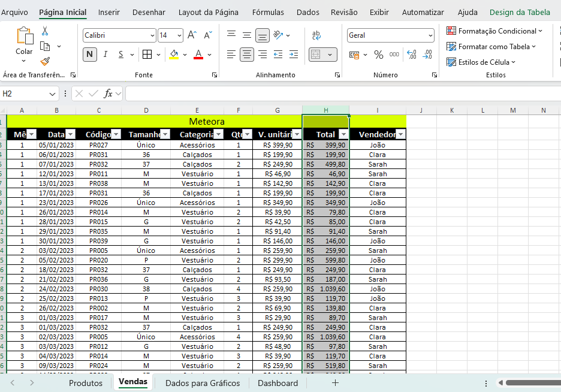Click merge and center button

(316, 55)
